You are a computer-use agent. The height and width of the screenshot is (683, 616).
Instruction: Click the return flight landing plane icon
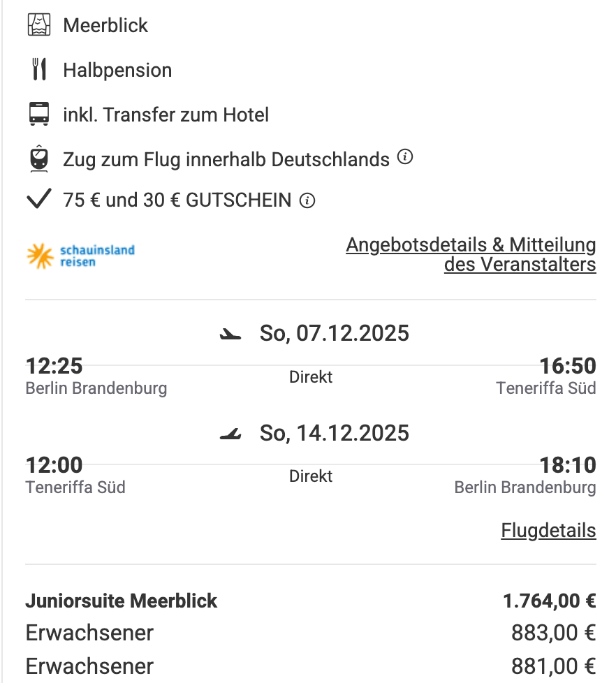pyautogui.click(x=230, y=435)
